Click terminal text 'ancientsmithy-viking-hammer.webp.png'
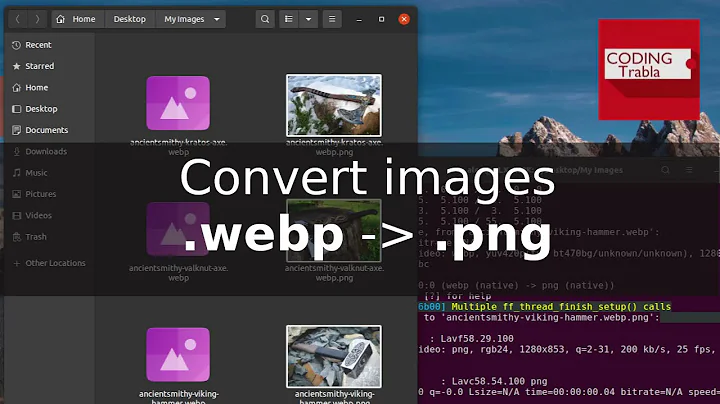Viewport: 720px width, 404px height. point(550,317)
